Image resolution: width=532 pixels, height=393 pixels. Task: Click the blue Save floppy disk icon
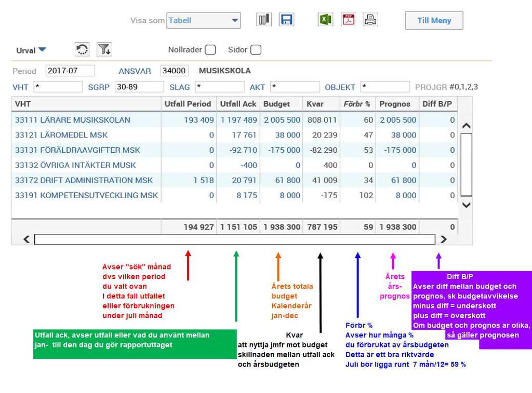(x=286, y=20)
